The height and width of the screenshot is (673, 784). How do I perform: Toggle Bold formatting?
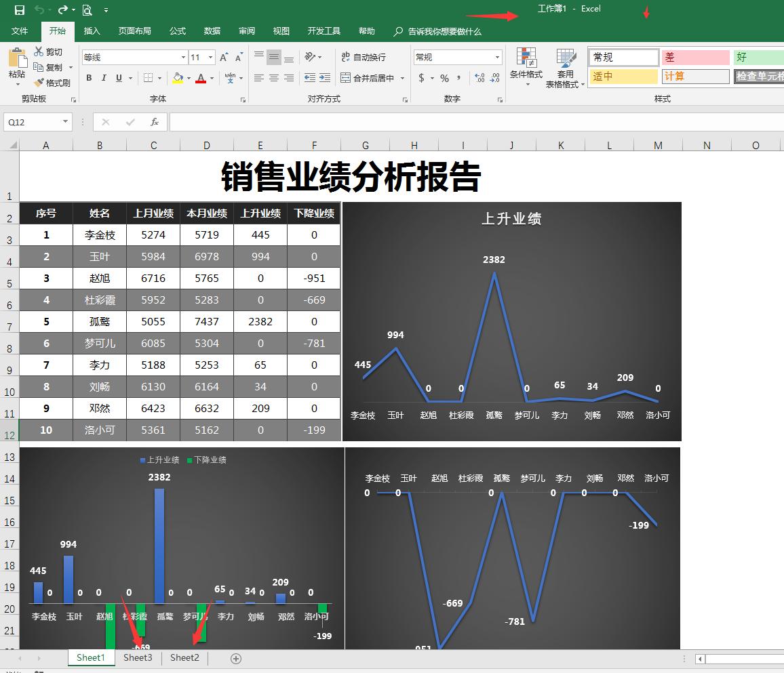click(x=88, y=79)
